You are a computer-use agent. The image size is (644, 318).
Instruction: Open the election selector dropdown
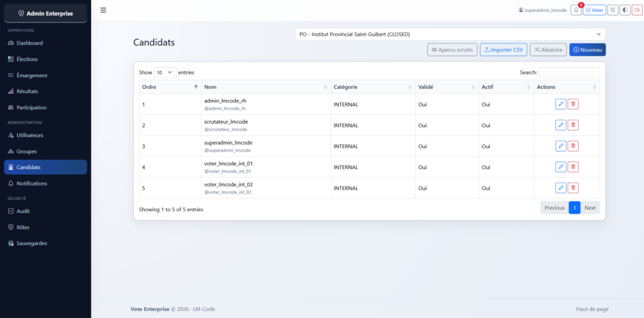(450, 34)
